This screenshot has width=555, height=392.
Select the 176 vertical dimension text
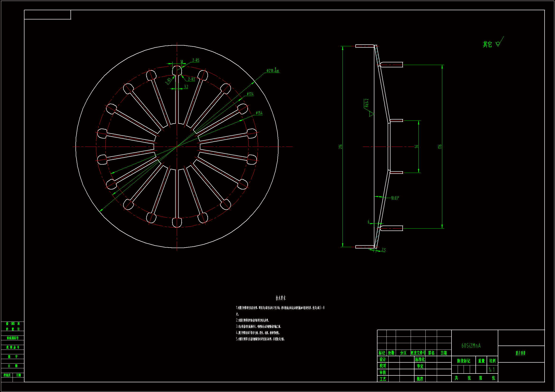[x=440, y=147]
